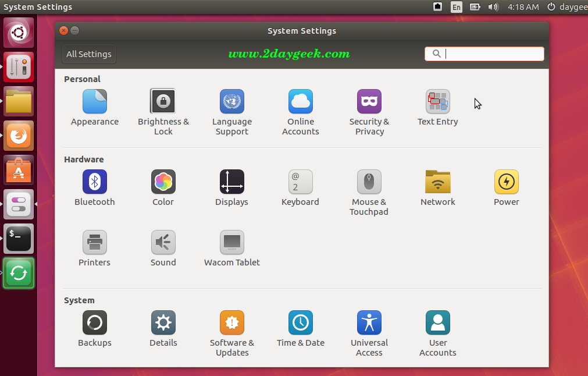The width and height of the screenshot is (588, 376).
Task: Open Security & Privacy settings
Action: pos(369,102)
